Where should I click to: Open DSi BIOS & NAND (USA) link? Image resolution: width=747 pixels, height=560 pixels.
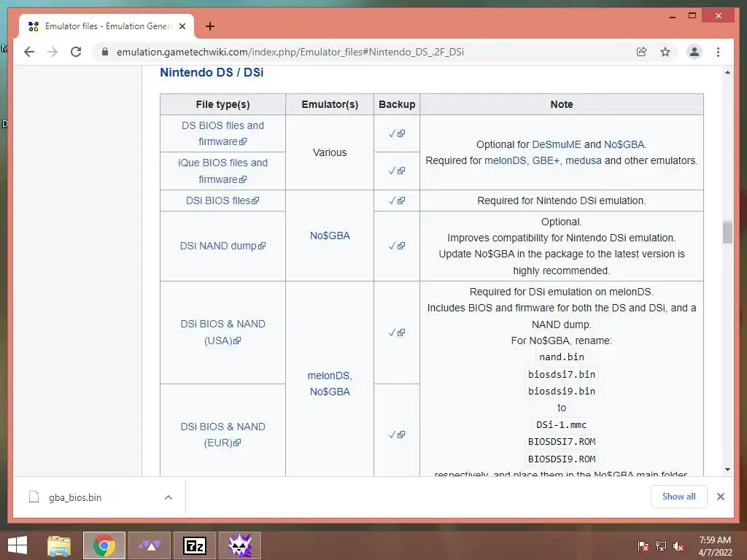(x=222, y=332)
